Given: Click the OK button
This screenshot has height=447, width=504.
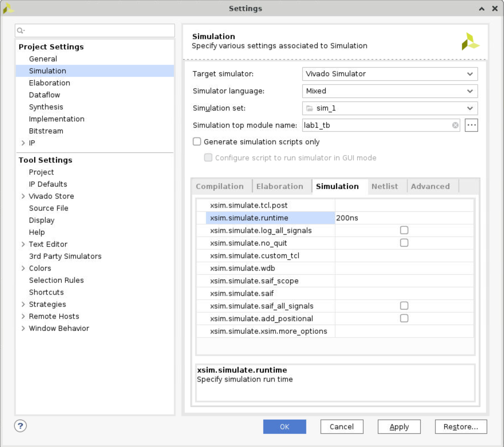Looking at the screenshot, I should (284, 427).
